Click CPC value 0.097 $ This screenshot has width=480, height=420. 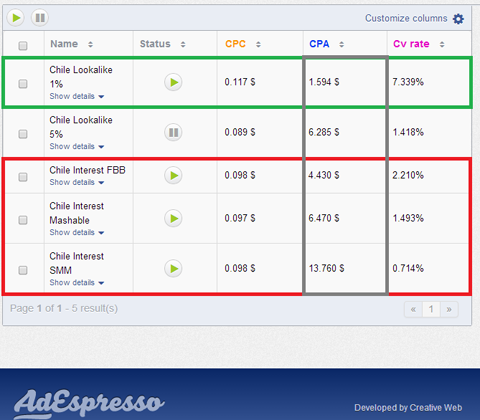coord(240,218)
